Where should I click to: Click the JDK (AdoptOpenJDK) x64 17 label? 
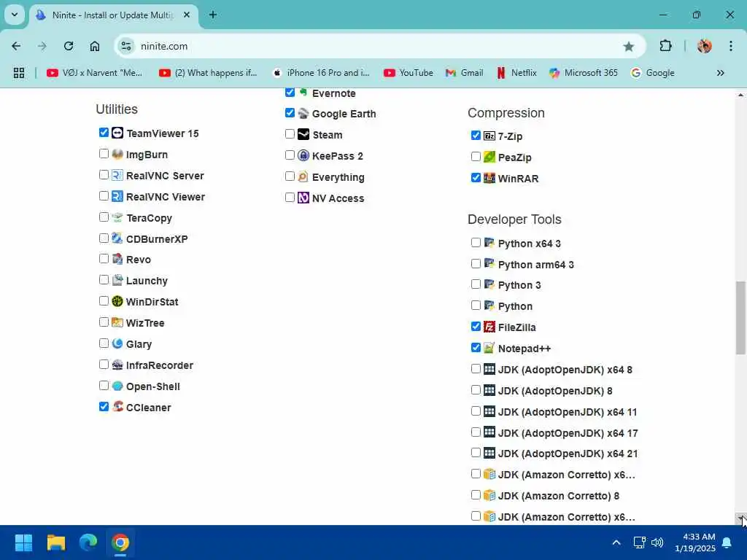click(568, 433)
